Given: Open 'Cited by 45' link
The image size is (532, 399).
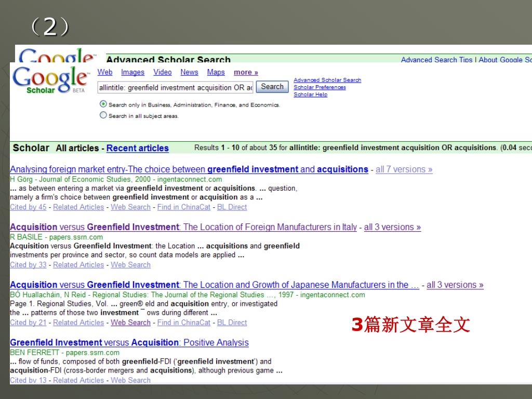Looking at the screenshot, I should [28, 207].
